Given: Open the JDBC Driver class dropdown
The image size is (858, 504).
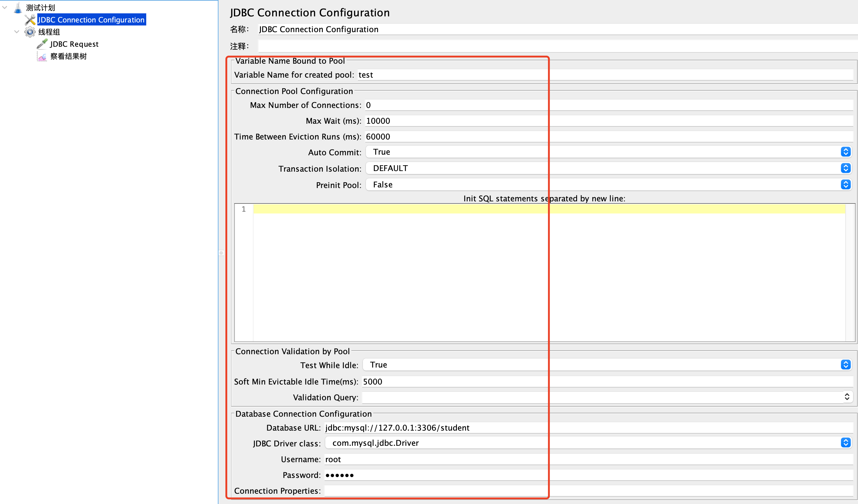Looking at the screenshot, I should (845, 442).
